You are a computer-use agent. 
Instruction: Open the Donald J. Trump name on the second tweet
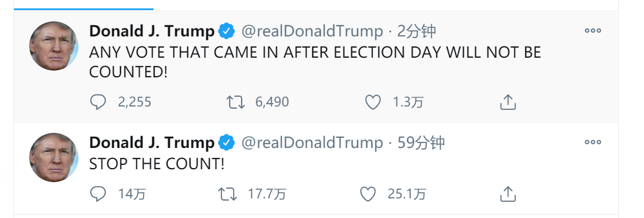151,143
